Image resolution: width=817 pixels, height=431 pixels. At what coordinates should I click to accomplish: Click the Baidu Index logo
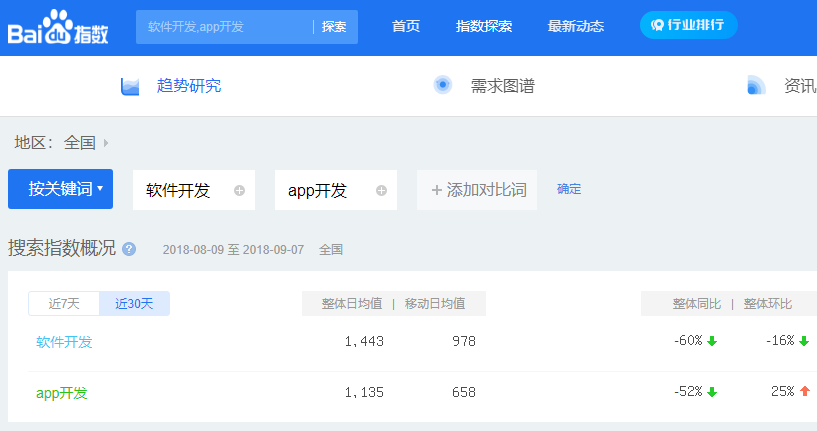pyautogui.click(x=58, y=27)
